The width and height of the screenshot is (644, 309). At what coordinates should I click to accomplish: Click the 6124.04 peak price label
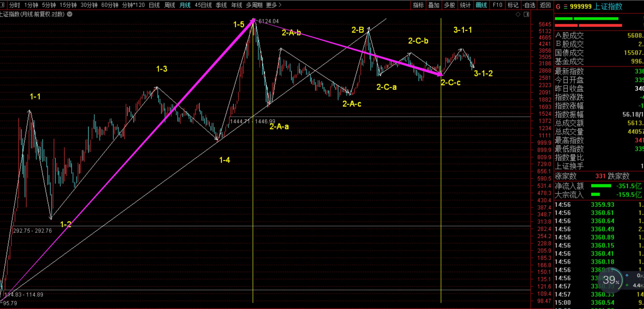point(269,21)
